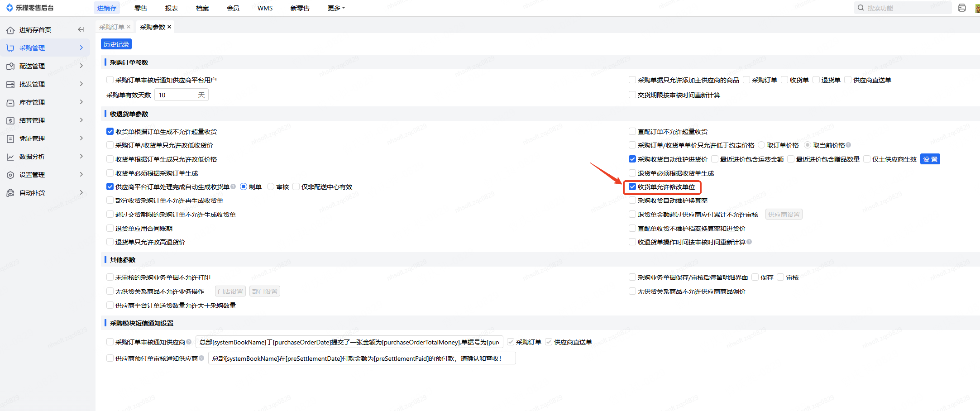Enable 采购订单审核后通知供应商平台用户 checkbox
The width and height of the screenshot is (980, 411).
(x=110, y=80)
